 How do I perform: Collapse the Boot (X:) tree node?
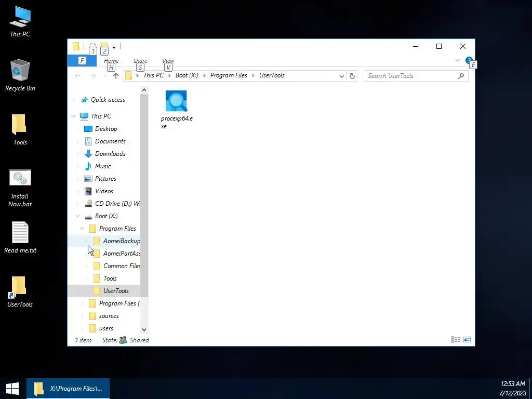78,216
